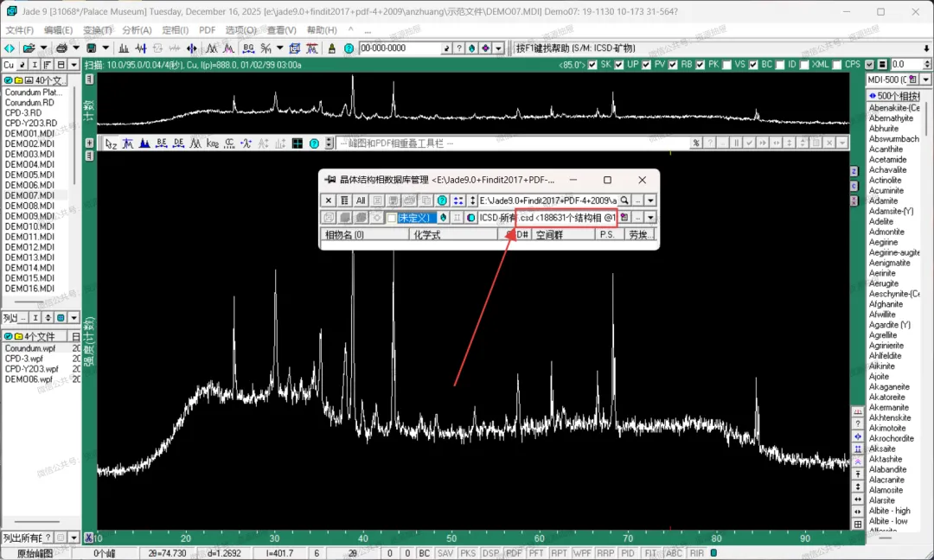Enable the XML checkbox

click(805, 65)
